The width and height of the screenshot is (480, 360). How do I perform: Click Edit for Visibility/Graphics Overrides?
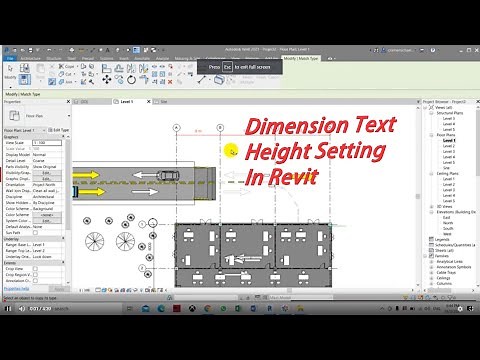point(46,173)
